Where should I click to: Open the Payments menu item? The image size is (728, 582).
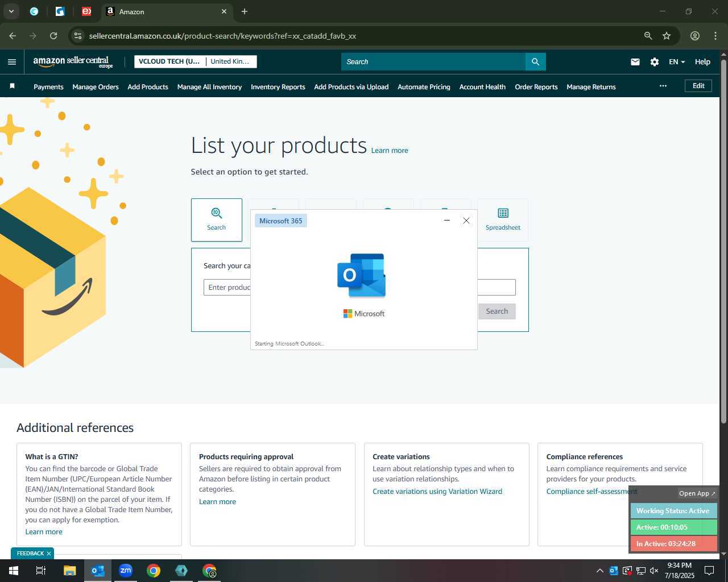[x=48, y=87]
